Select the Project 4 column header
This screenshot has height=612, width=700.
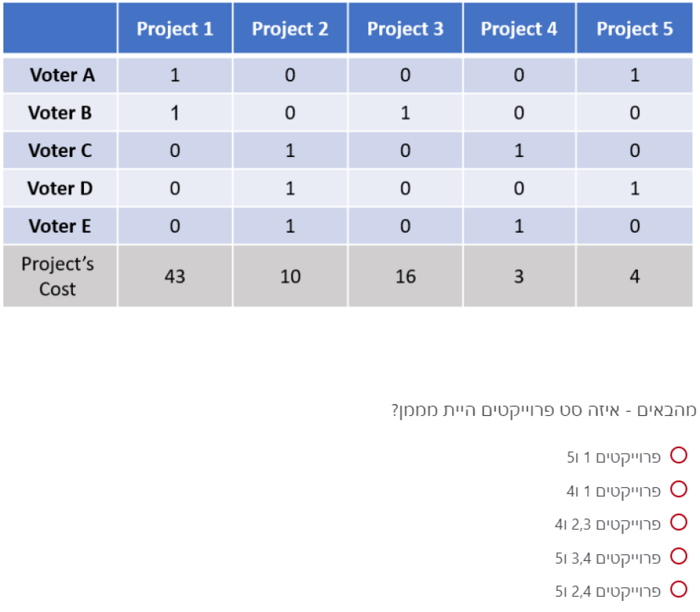click(x=519, y=29)
